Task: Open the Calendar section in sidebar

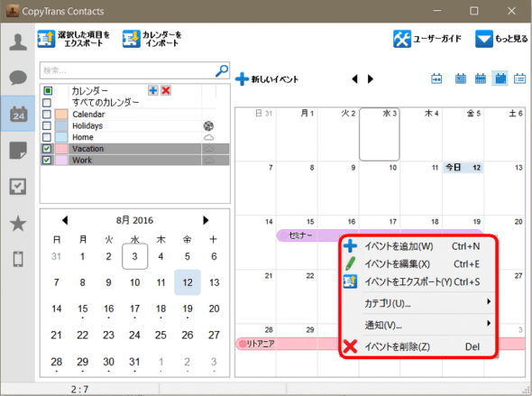Action: (x=18, y=114)
